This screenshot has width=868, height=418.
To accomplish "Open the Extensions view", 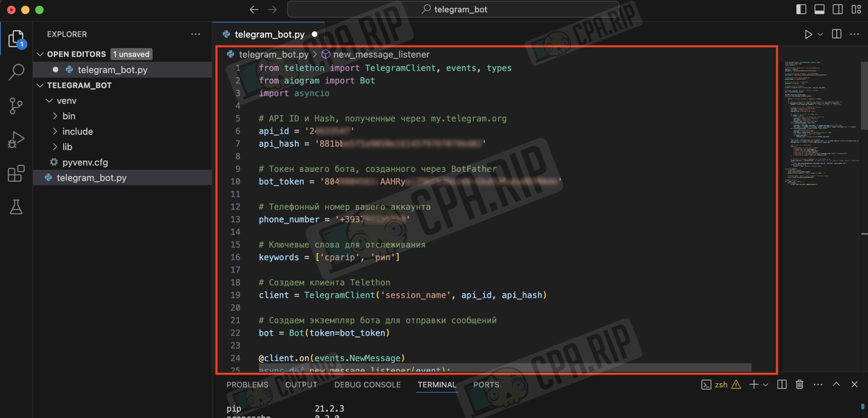I will point(16,173).
